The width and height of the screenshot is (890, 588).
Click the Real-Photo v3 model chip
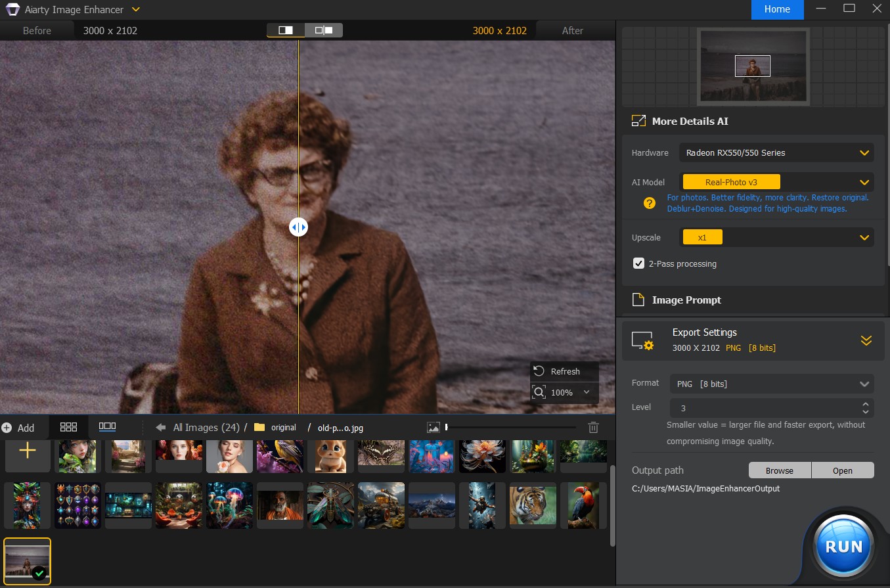(731, 182)
